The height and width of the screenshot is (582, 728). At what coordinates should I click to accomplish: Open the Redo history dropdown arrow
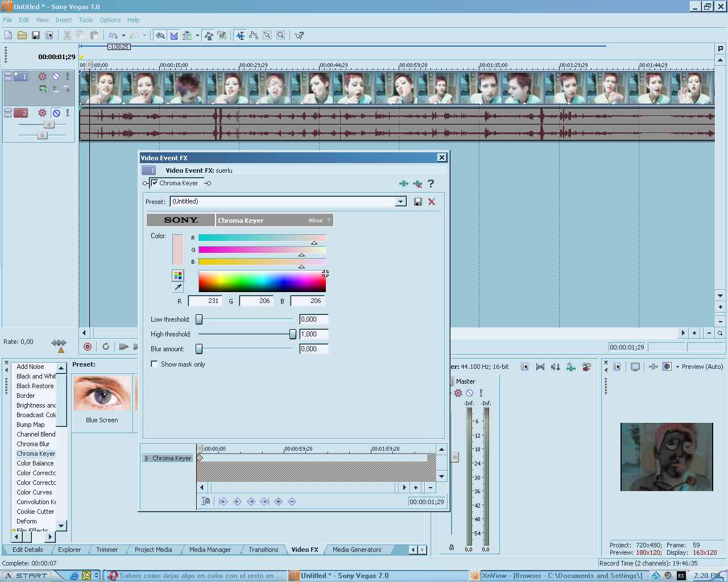tap(144, 35)
